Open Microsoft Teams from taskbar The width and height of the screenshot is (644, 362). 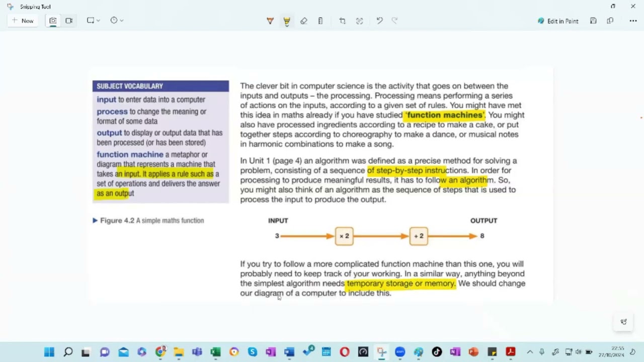coord(197,352)
